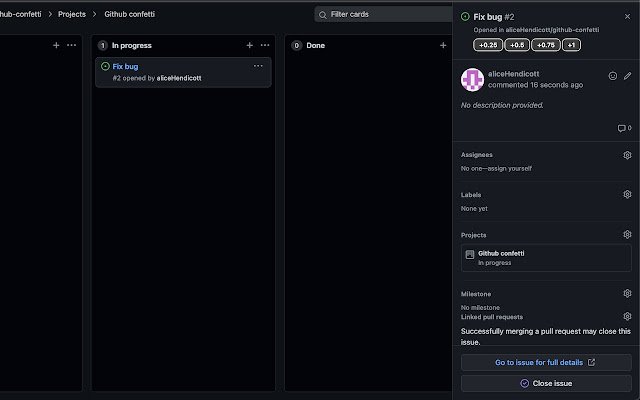This screenshot has height=400, width=640.
Task: Click the Close issue button
Action: [x=546, y=383]
